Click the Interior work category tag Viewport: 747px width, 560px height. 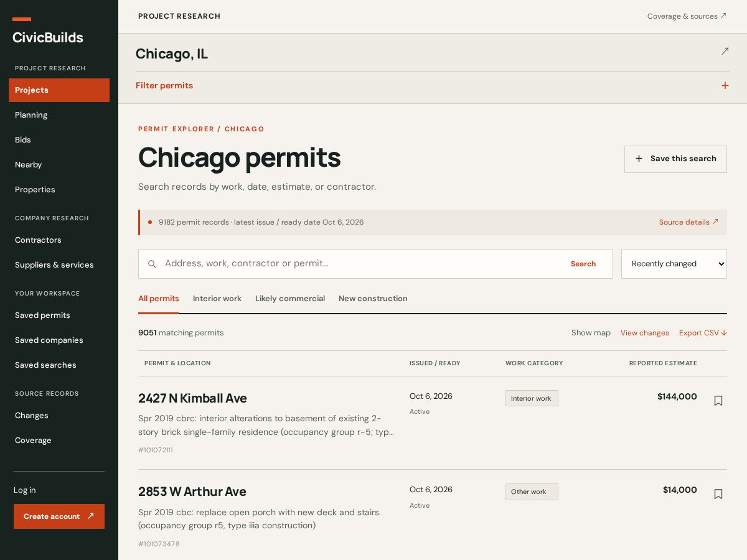[x=532, y=398]
